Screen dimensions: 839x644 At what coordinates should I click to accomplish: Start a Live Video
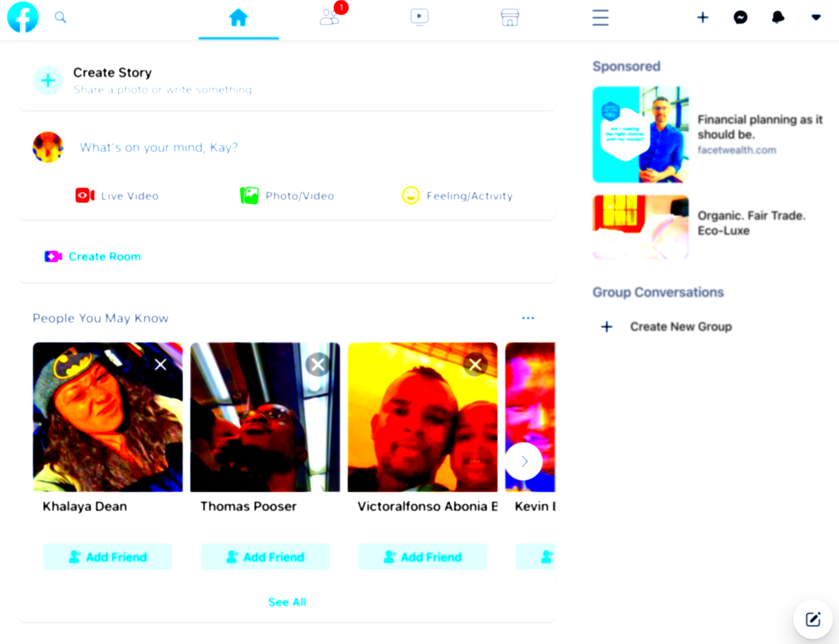[x=117, y=196]
